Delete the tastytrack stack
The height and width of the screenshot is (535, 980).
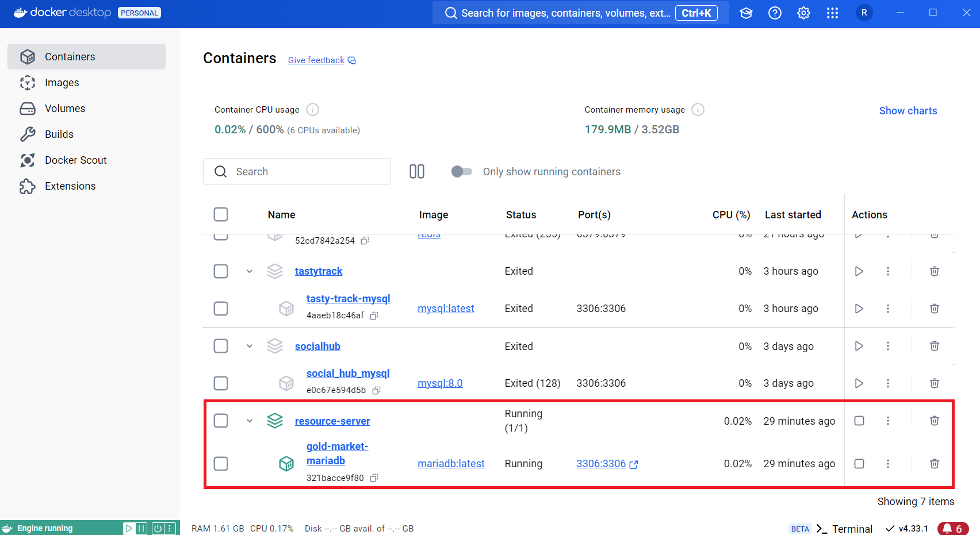[935, 271]
